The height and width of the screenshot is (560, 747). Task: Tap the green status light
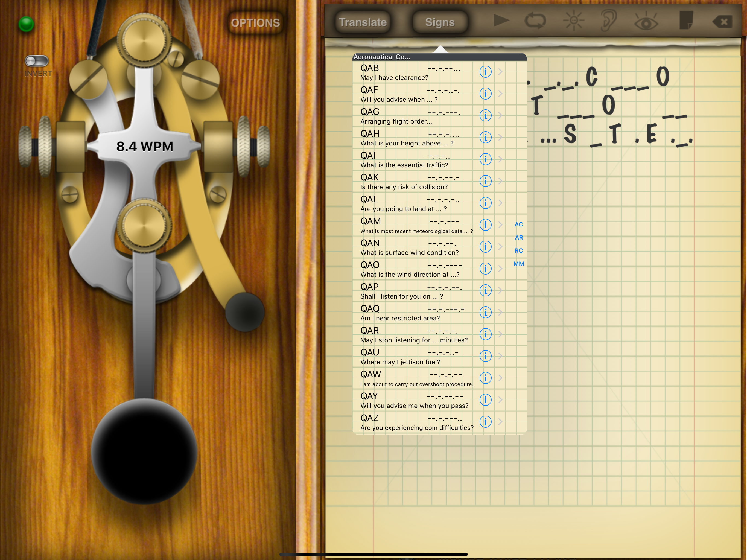(x=26, y=24)
